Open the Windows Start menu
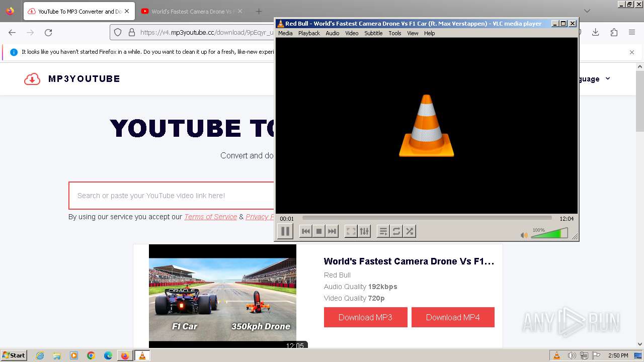Image resolution: width=644 pixels, height=362 pixels. [x=14, y=355]
